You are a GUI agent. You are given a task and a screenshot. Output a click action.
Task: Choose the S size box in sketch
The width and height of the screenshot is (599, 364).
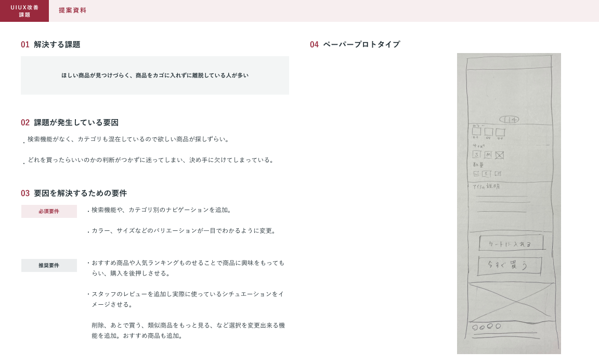pyautogui.click(x=476, y=154)
